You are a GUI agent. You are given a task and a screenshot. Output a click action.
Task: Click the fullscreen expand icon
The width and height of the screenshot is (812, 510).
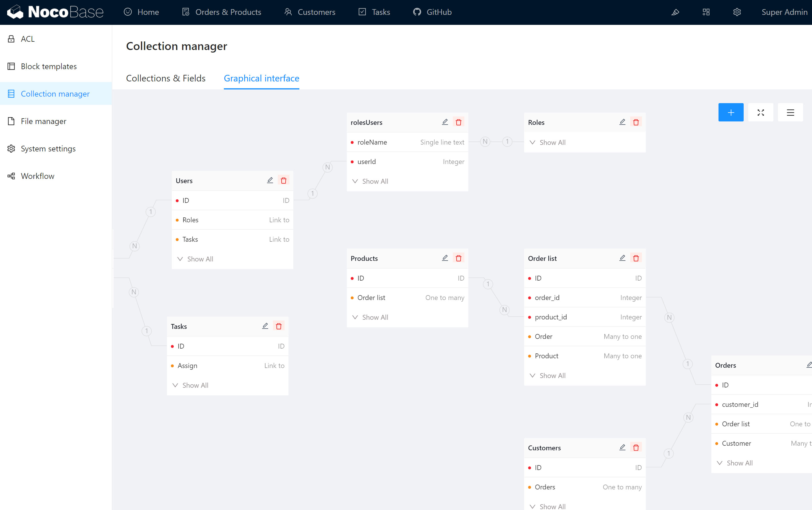pyautogui.click(x=761, y=112)
